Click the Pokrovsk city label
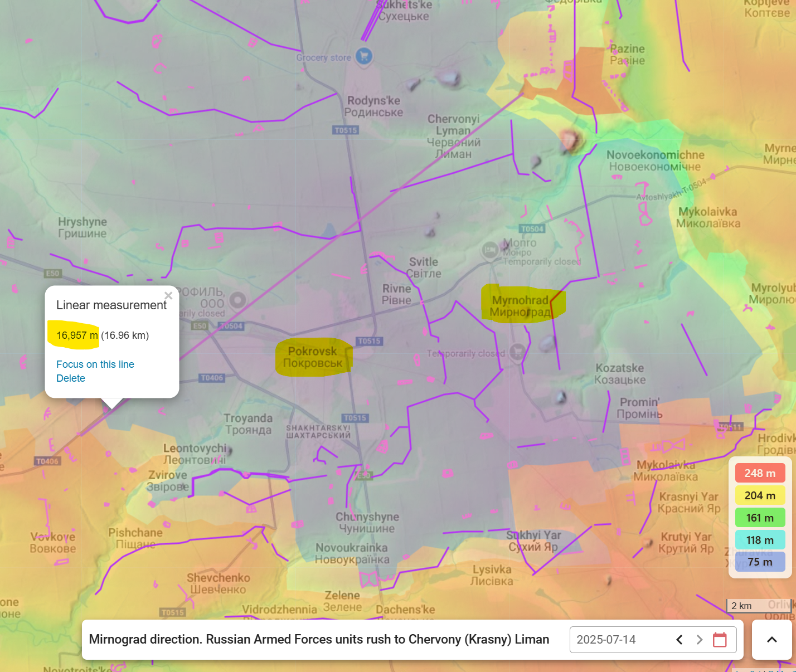Image resolution: width=796 pixels, height=672 pixels. pyautogui.click(x=313, y=357)
